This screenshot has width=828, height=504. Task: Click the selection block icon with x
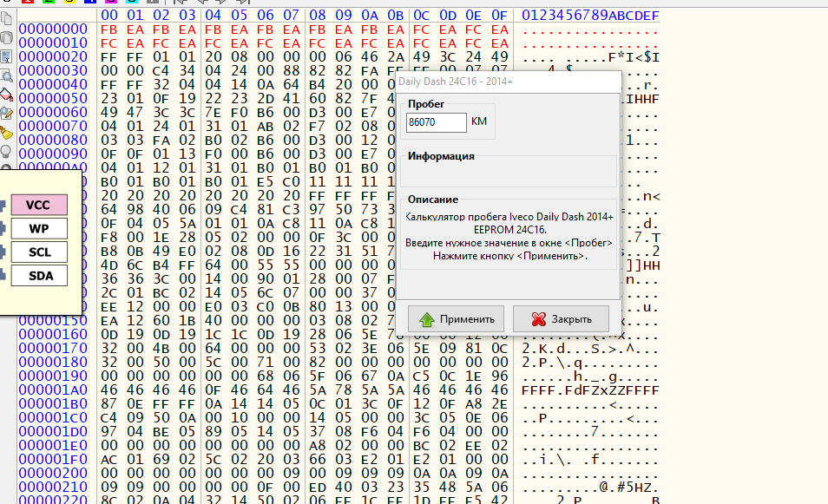coord(6,57)
